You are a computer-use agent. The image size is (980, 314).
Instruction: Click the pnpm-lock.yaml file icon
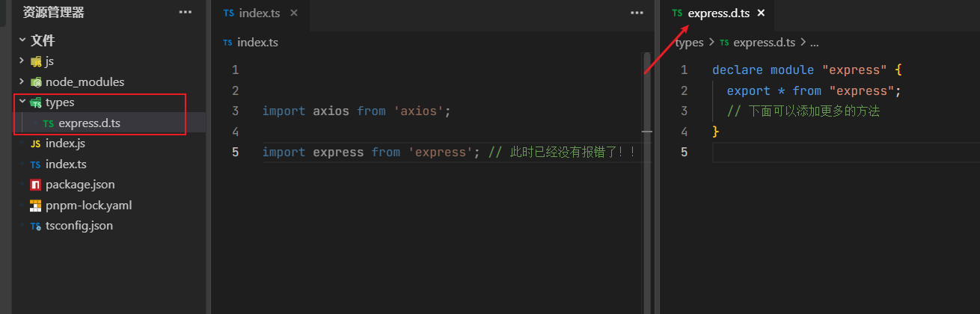click(35, 206)
